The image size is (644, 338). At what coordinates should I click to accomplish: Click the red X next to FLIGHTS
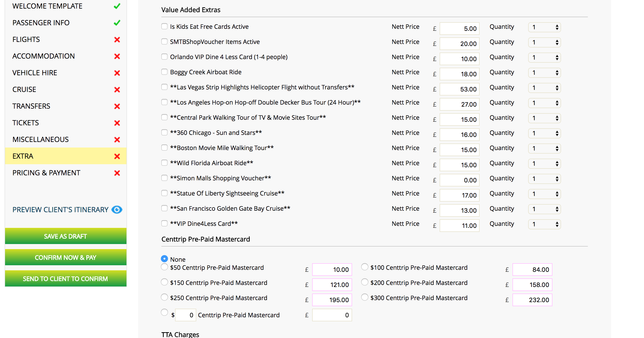point(117,40)
